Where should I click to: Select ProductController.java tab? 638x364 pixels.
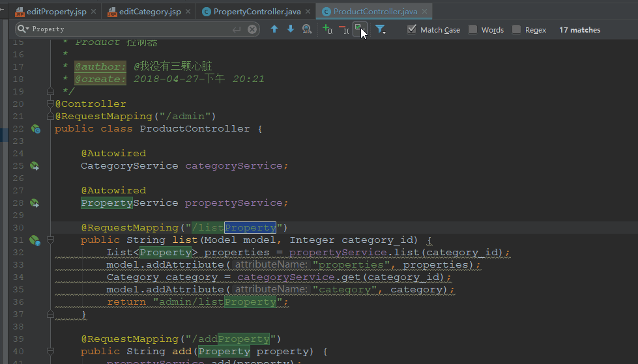point(375,11)
